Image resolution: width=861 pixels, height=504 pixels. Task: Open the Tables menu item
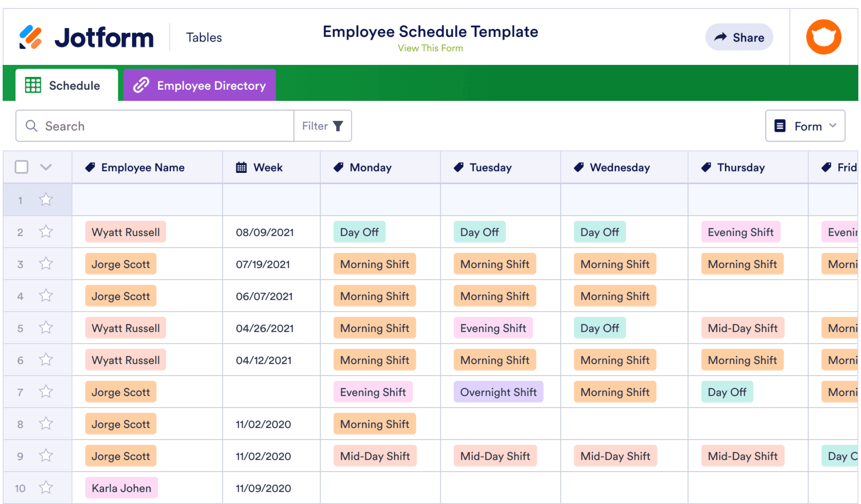[x=204, y=37]
